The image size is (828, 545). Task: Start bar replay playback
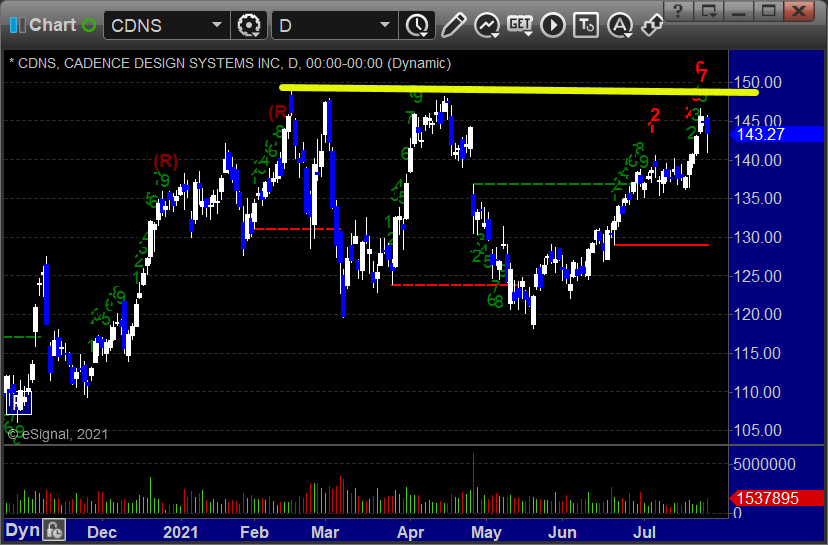(x=553, y=25)
